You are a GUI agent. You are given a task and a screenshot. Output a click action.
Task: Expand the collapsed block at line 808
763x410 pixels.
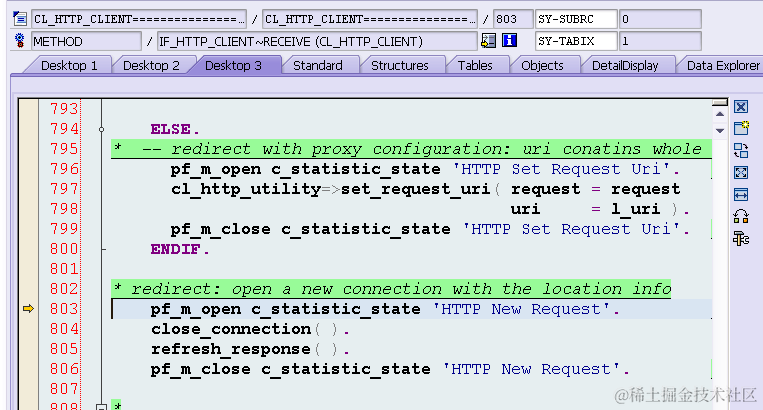pos(101,407)
